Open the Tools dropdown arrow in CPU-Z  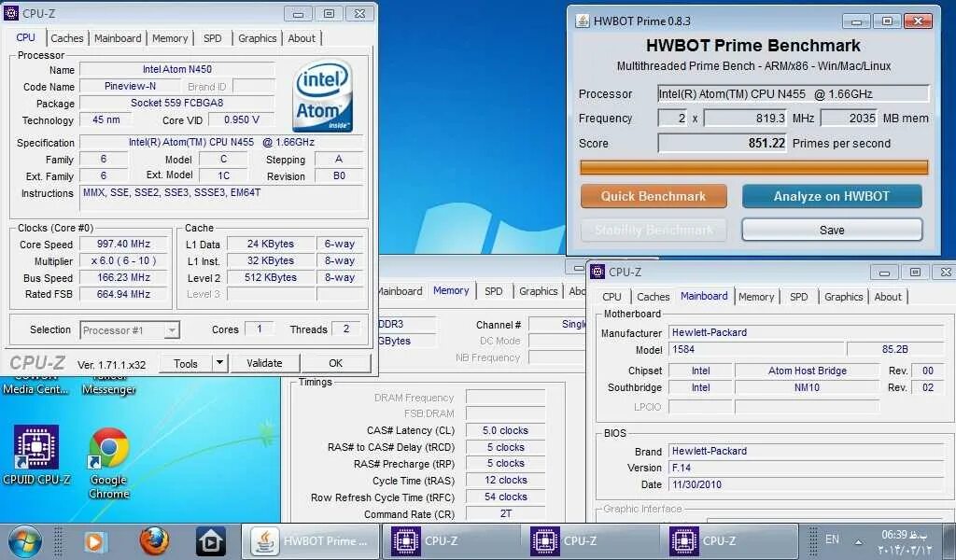pos(219,363)
